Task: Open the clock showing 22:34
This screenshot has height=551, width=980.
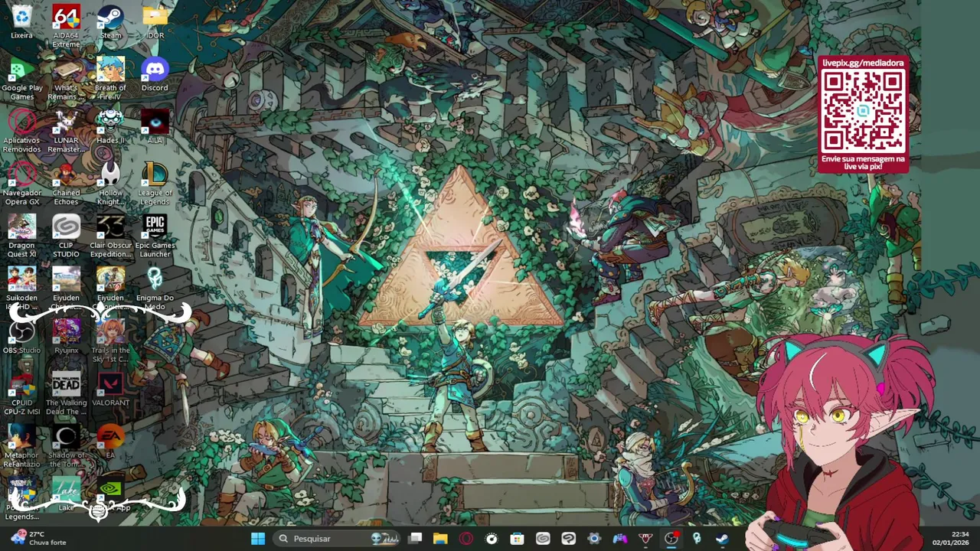Action: 949,538
